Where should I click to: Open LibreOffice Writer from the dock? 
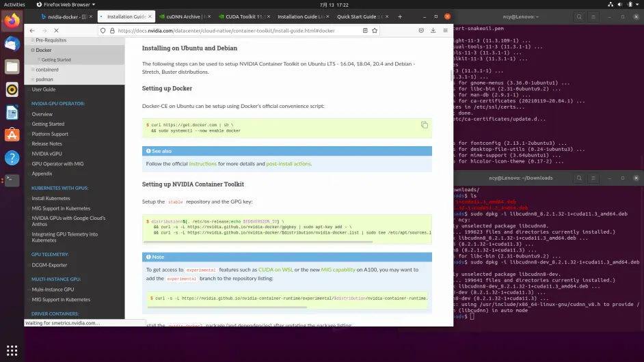[x=12, y=113]
